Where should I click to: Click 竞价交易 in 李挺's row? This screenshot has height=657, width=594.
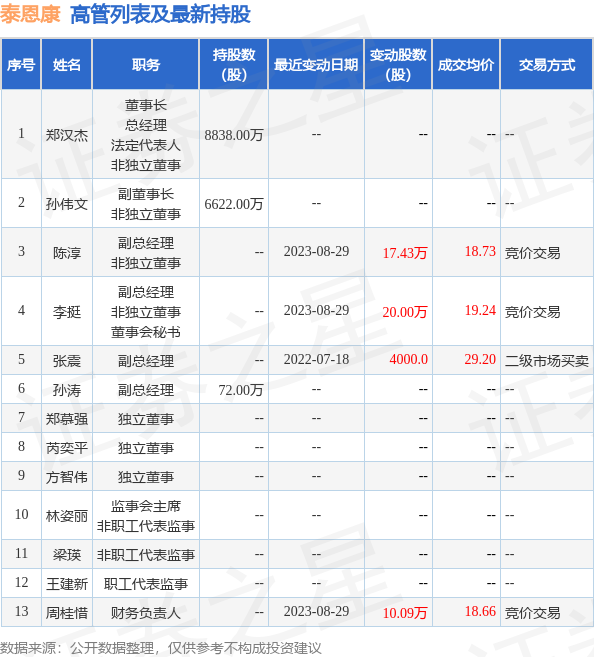point(532,312)
